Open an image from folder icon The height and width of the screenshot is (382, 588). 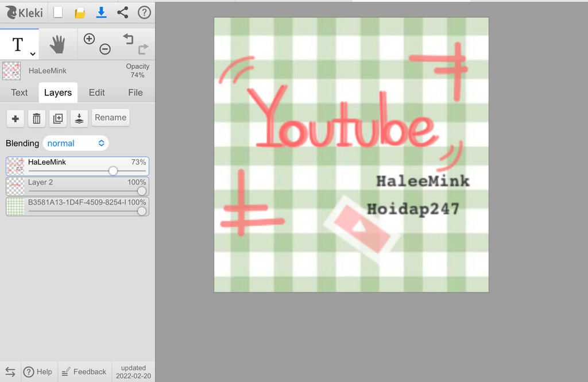coord(79,13)
